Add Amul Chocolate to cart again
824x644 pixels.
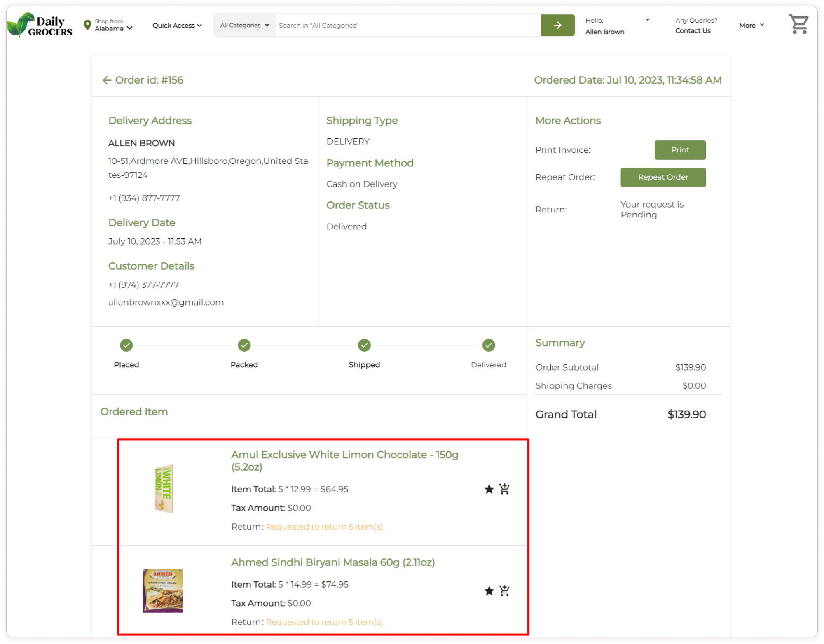tap(504, 489)
